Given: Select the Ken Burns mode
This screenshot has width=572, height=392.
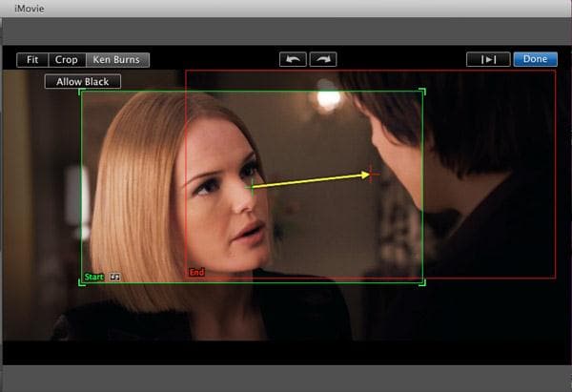Looking at the screenshot, I should coord(117,60).
